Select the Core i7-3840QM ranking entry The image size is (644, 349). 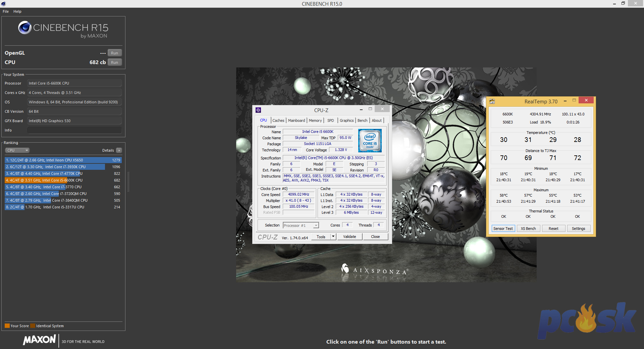(63, 200)
